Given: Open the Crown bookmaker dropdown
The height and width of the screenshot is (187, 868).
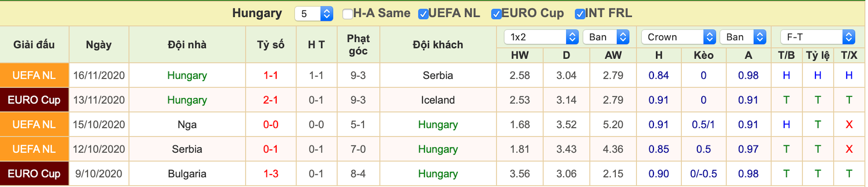Looking at the screenshot, I should 678,37.
